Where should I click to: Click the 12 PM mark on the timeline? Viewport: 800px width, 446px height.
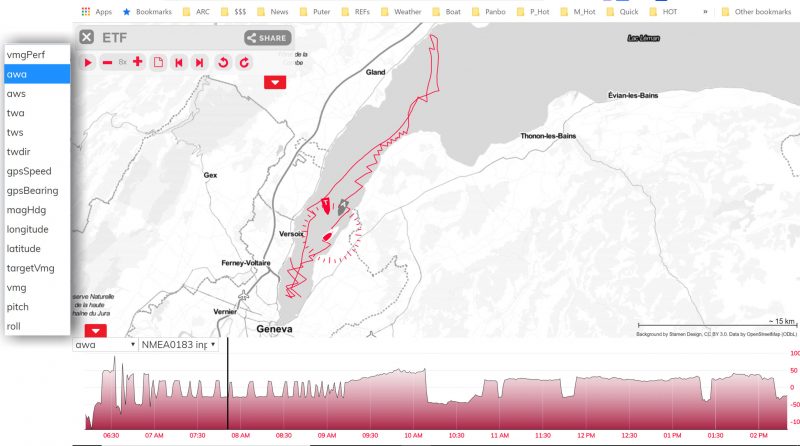(586, 435)
